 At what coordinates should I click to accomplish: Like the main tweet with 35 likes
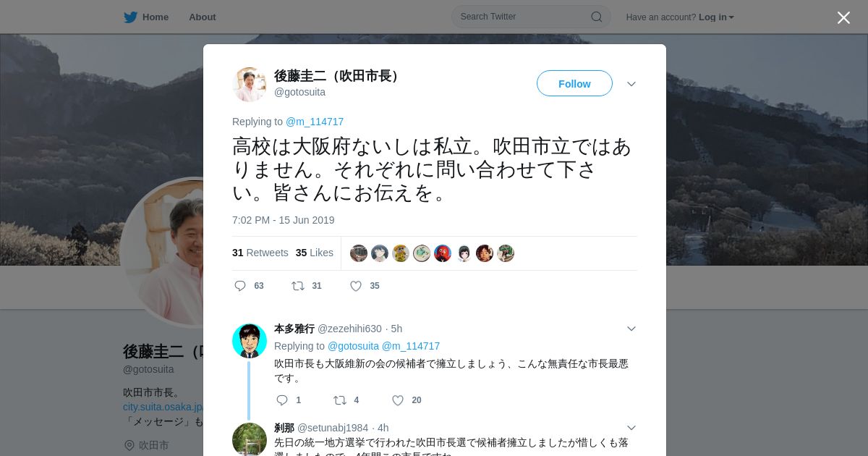tap(356, 286)
